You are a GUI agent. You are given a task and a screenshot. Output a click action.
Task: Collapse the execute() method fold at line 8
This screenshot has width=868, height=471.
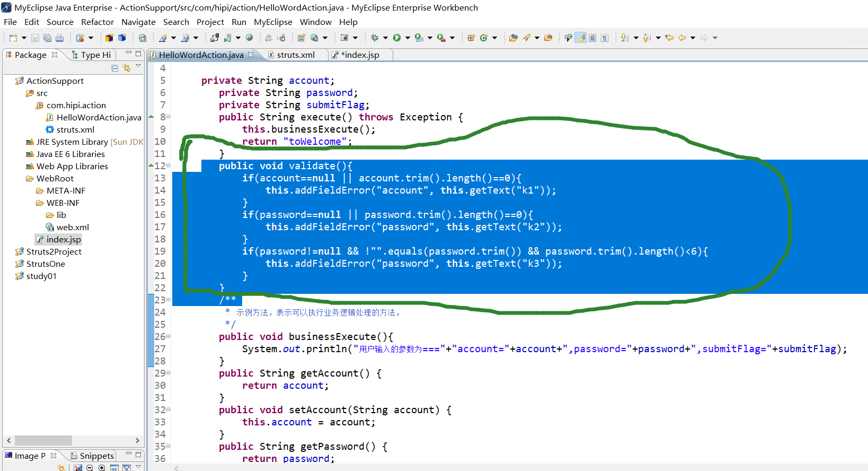pos(169,117)
